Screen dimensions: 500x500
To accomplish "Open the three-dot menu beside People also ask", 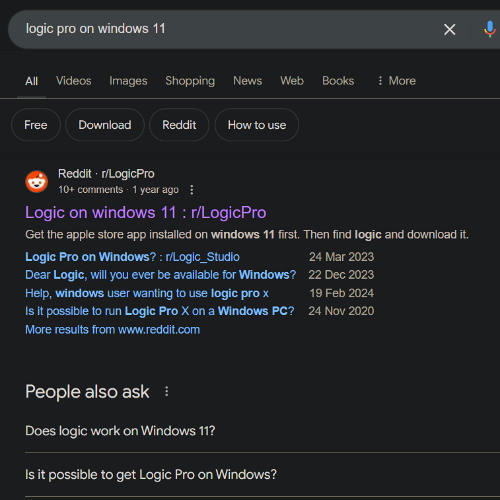I will pyautogui.click(x=166, y=391).
